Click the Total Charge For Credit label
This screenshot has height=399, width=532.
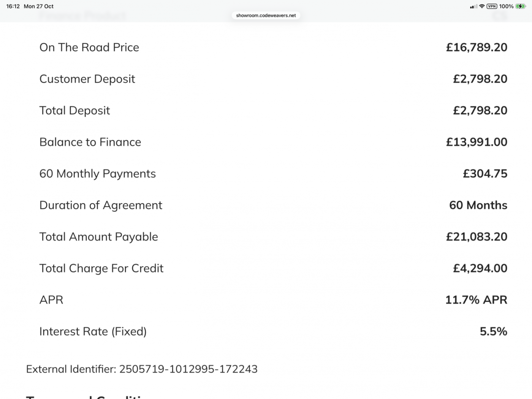[101, 268]
